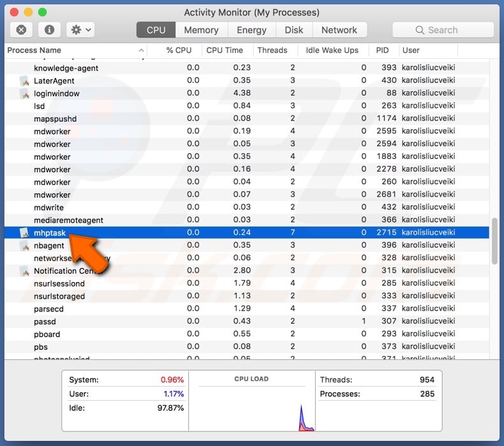Toggle the Process Name sort direction arrow
The image size is (504, 446).
141,50
